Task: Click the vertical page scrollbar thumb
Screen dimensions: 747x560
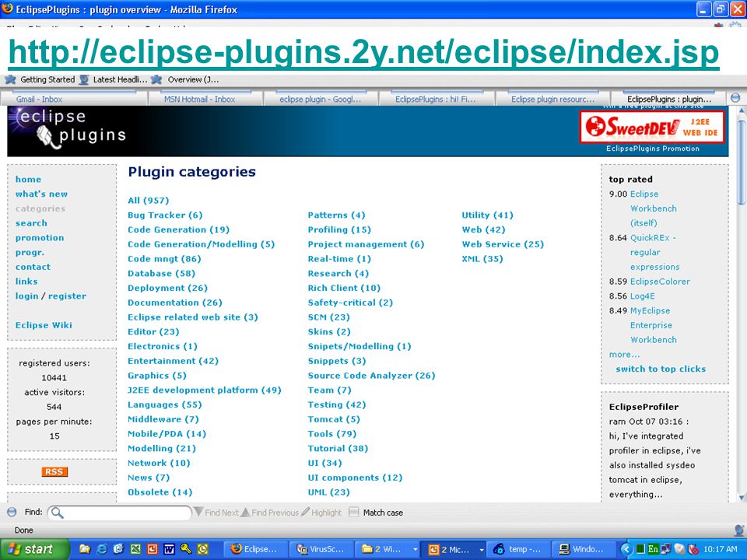Action: click(742, 162)
